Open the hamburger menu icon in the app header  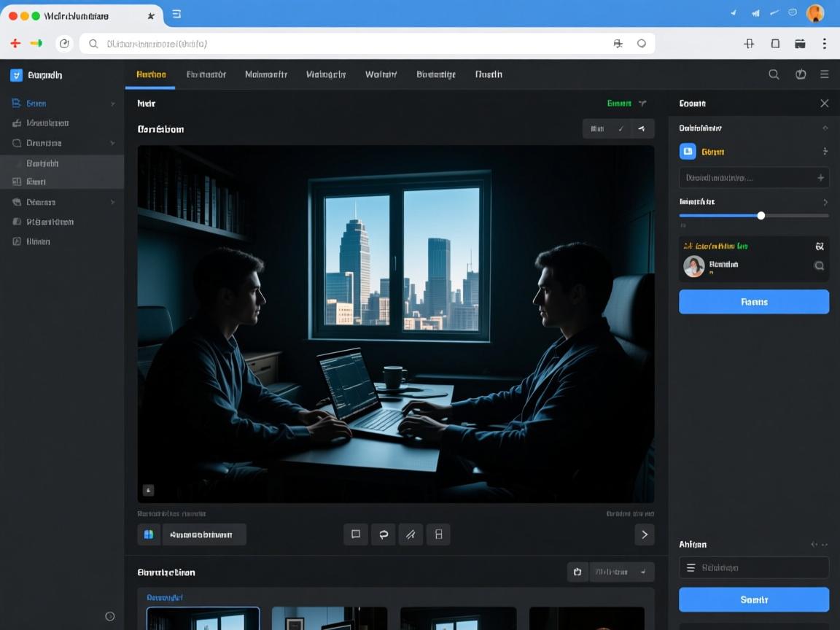824,74
